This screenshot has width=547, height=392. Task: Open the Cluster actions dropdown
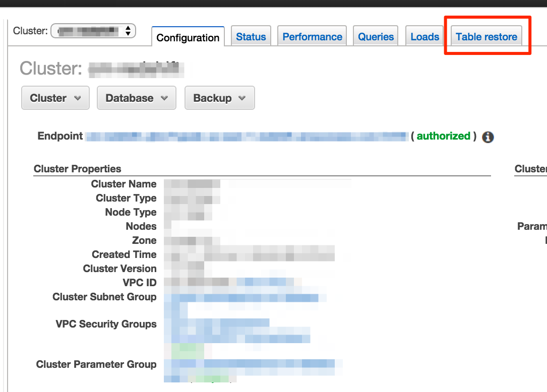[55, 98]
